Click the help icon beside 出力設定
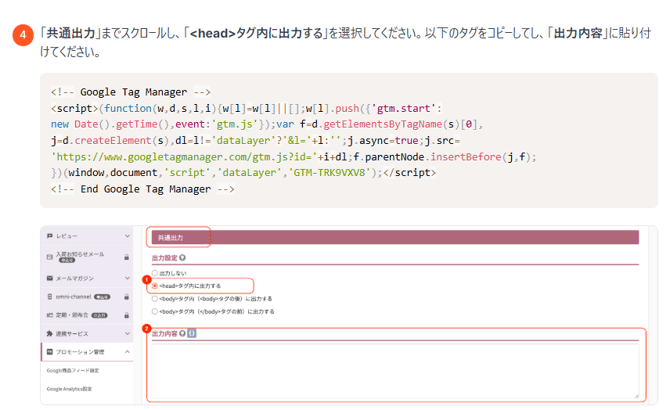 182,257
